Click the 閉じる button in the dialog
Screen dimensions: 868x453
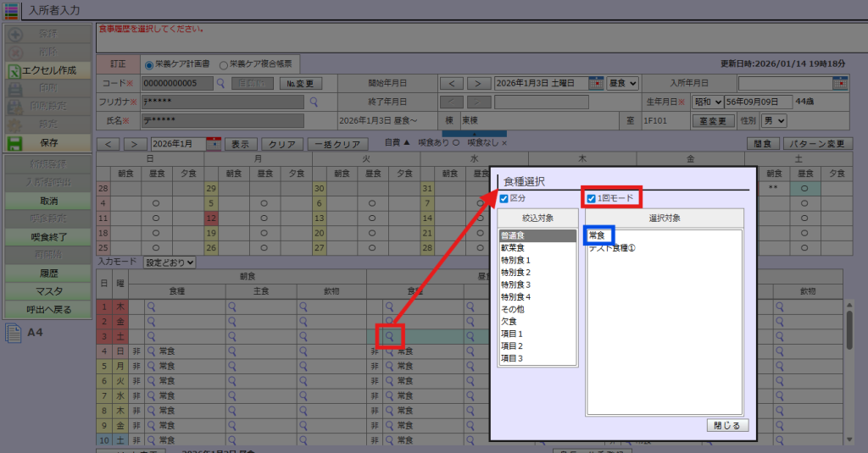[x=726, y=425]
